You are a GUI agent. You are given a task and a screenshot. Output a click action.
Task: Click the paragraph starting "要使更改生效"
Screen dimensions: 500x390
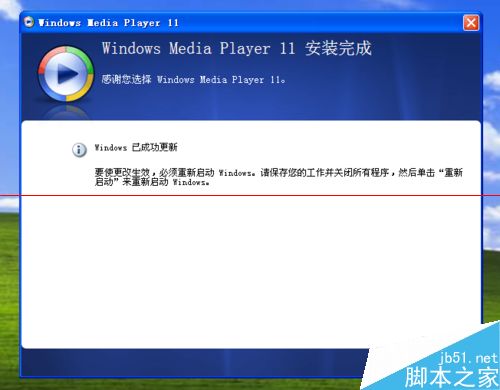coord(279,177)
